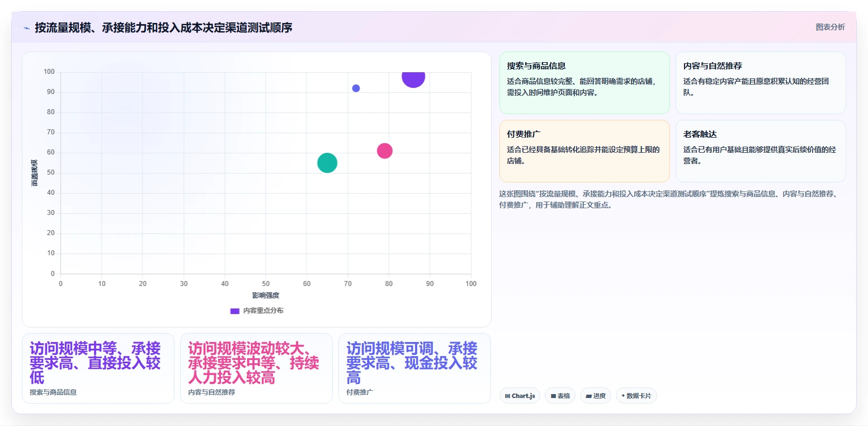Screen dimensions: 868x426
Task: Click the 影响强度 x-axis label
Action: [x=266, y=296]
